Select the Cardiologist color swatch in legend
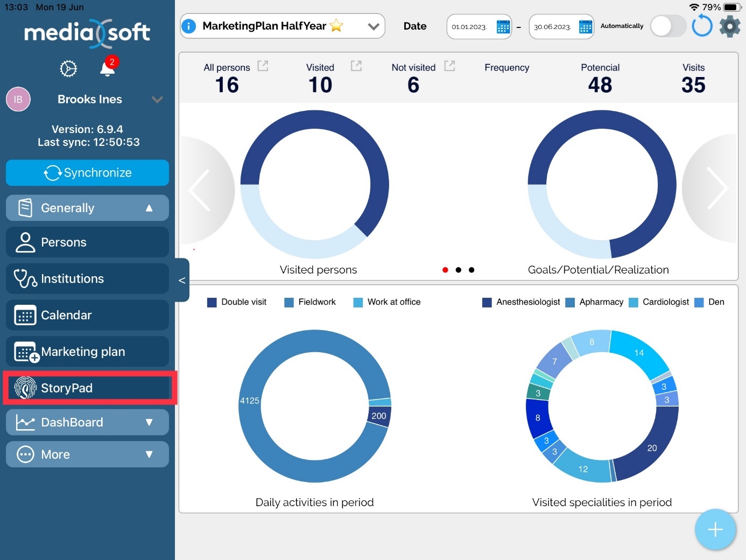The width and height of the screenshot is (746, 560). coord(634,303)
